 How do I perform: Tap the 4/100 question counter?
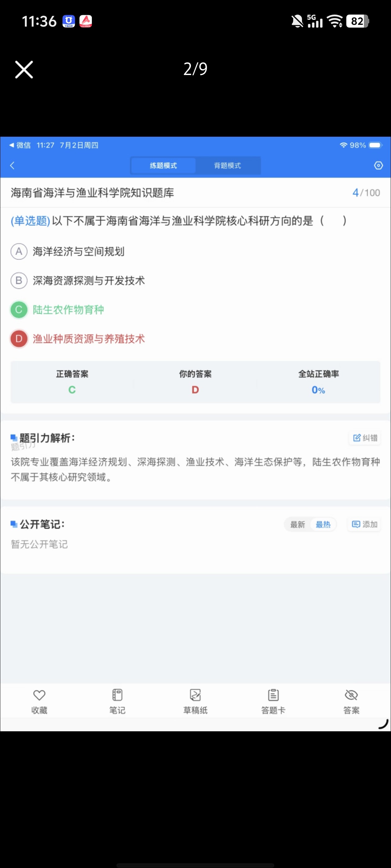coord(366,193)
